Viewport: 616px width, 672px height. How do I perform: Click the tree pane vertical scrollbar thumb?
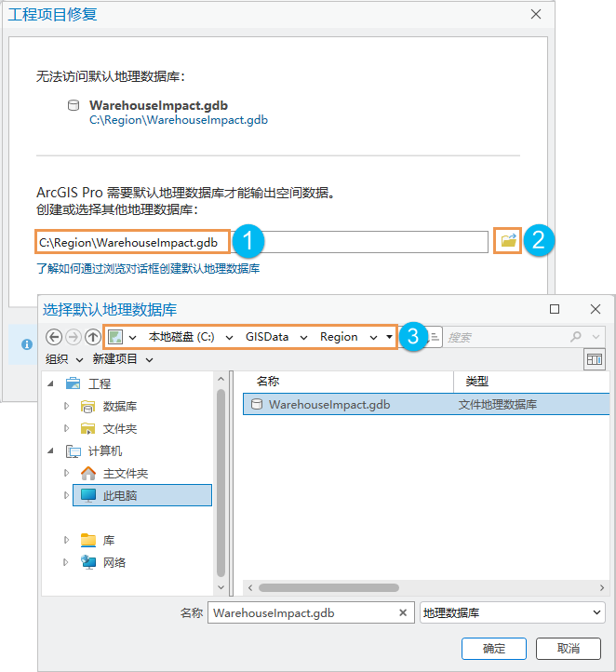click(221, 483)
